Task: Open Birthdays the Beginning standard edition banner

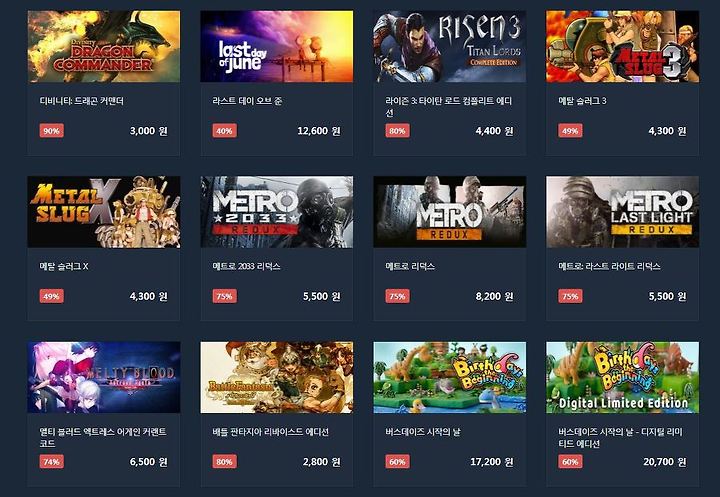Action: 450,378
